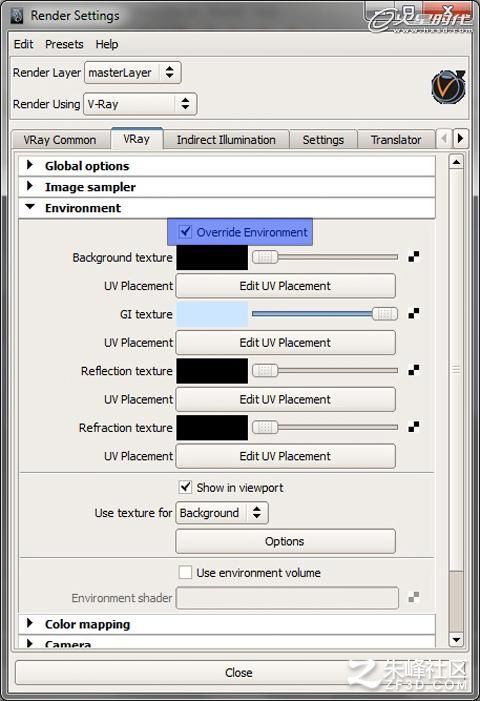The image size is (480, 701).
Task: Click Reflection texture checker map icon
Action: coord(414,370)
